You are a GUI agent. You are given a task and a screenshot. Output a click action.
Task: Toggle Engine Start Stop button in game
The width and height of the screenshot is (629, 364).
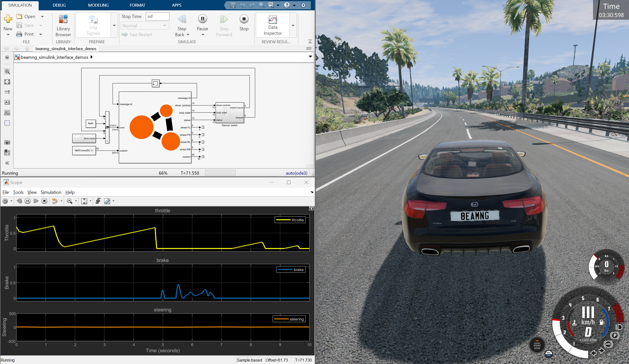click(537, 345)
